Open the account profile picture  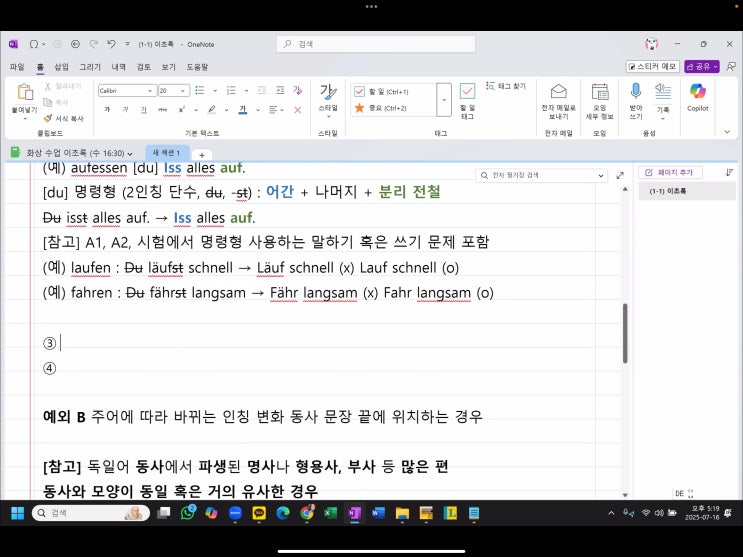[652, 44]
